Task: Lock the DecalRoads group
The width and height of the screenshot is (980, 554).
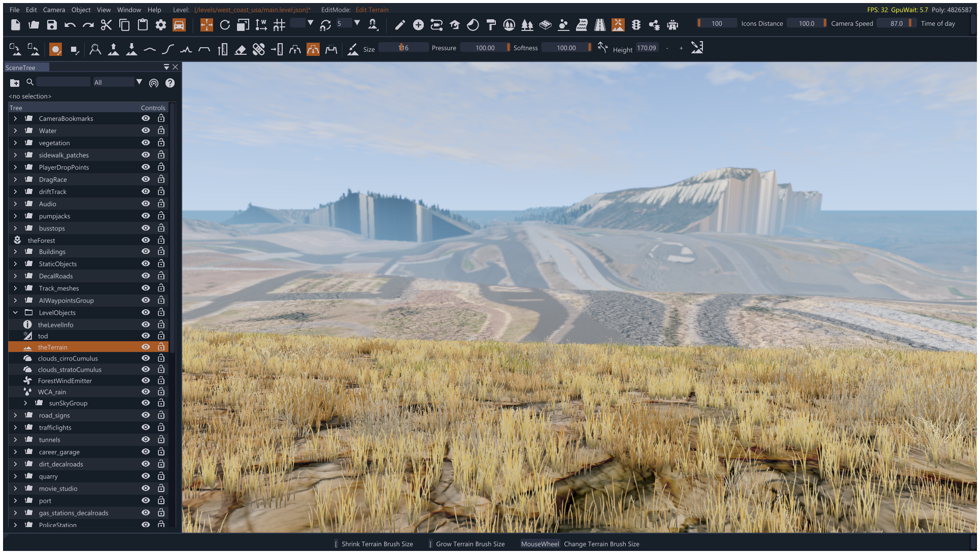Action: click(x=161, y=276)
